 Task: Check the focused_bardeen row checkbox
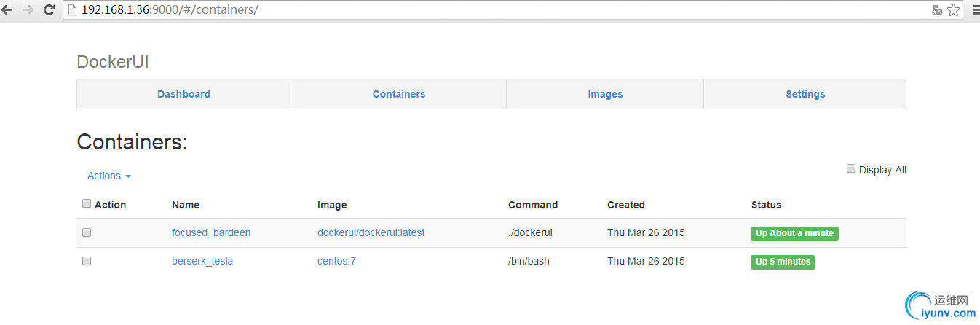pos(87,232)
